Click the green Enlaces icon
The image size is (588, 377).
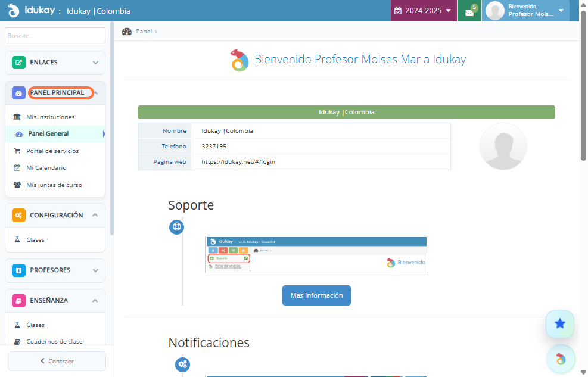18,62
